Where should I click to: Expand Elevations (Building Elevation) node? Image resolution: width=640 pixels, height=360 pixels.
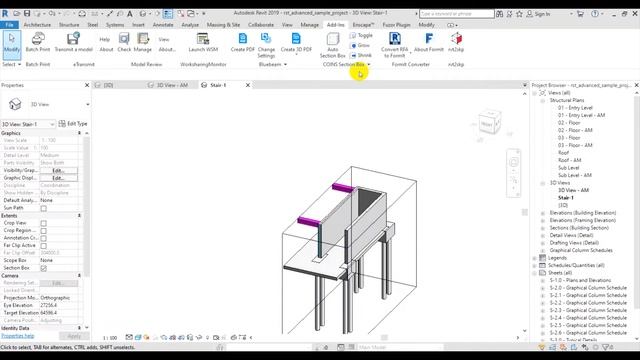pyautogui.click(x=543, y=213)
